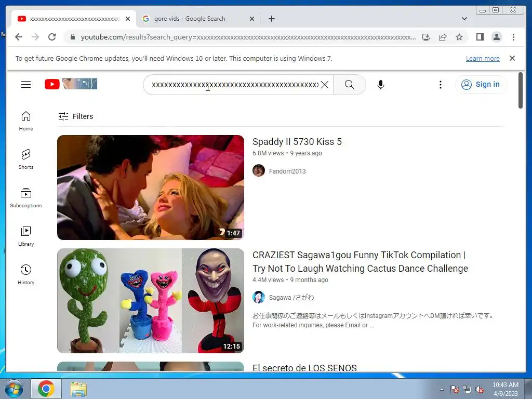Close the Google Search tab
The width and height of the screenshot is (532, 399).
tap(252, 19)
